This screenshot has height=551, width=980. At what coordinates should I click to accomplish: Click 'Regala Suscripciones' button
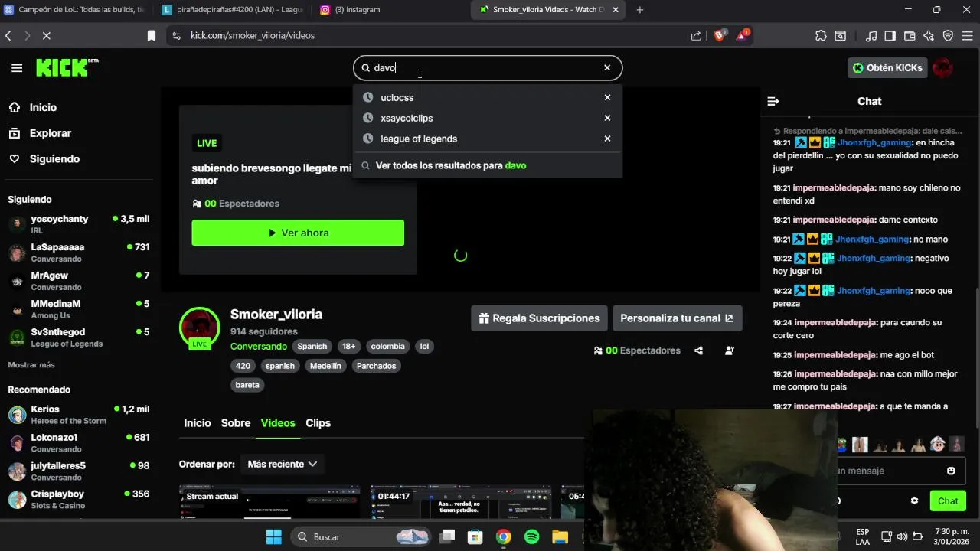coord(539,318)
